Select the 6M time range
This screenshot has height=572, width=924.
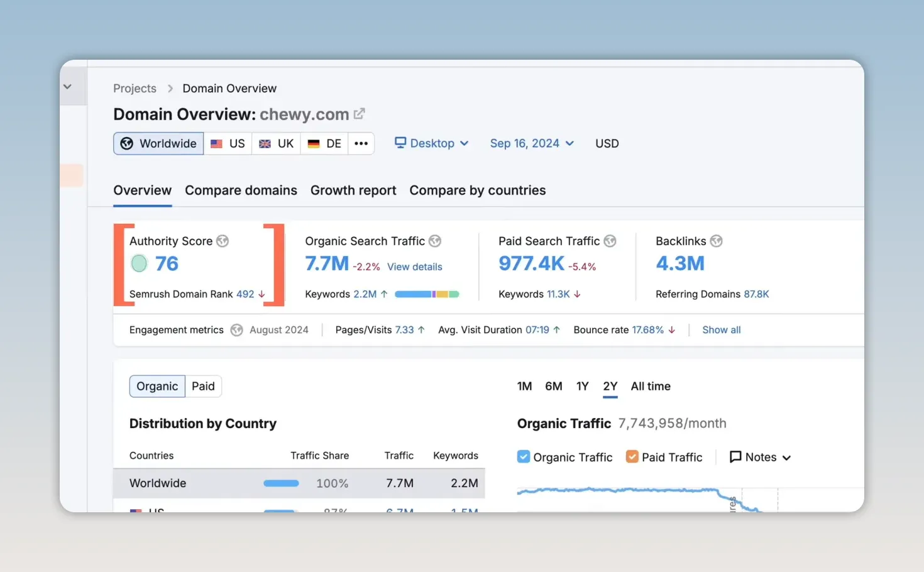554,386
